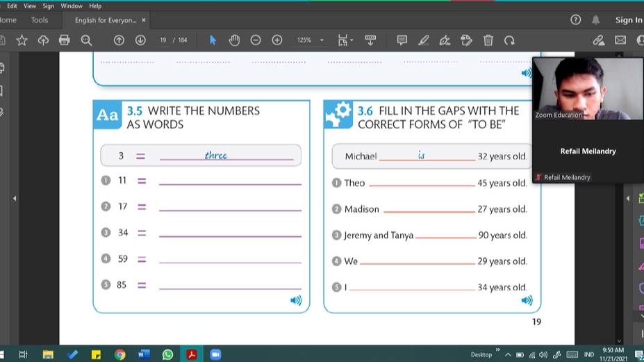Expand the left navigation pane arrow
The height and width of the screenshot is (362, 644).
pyautogui.click(x=15, y=199)
